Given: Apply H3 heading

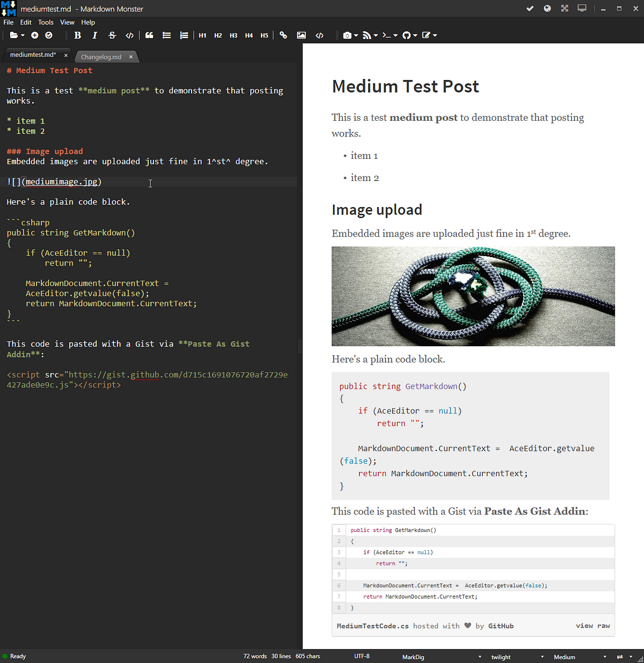Looking at the screenshot, I should point(233,35).
